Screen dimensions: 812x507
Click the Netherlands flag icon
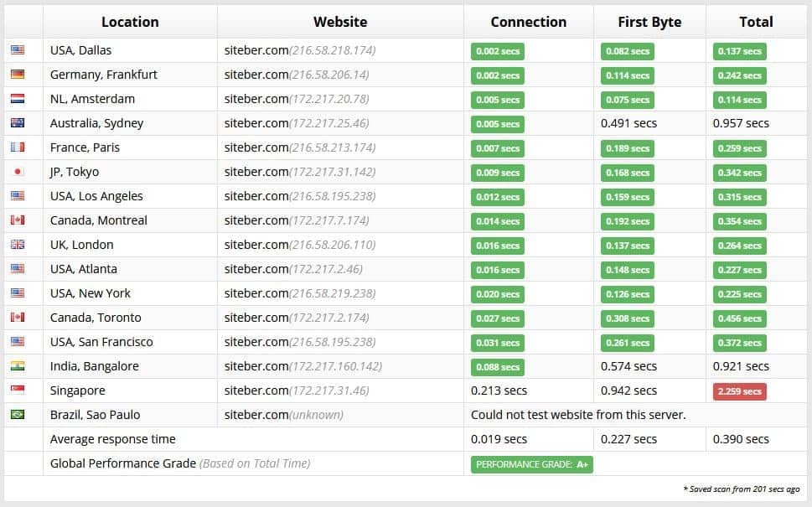18,99
